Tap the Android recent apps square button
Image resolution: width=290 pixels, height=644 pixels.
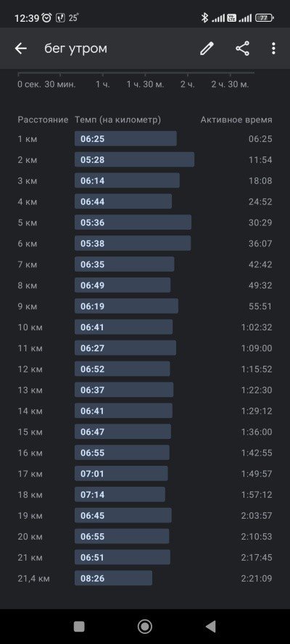[79, 627]
